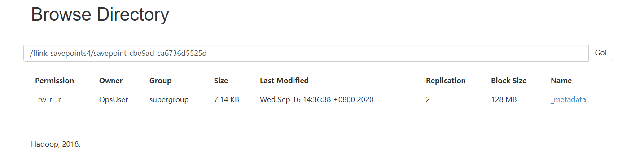
Task: Click the Browse Directory heading
Action: pos(100,15)
